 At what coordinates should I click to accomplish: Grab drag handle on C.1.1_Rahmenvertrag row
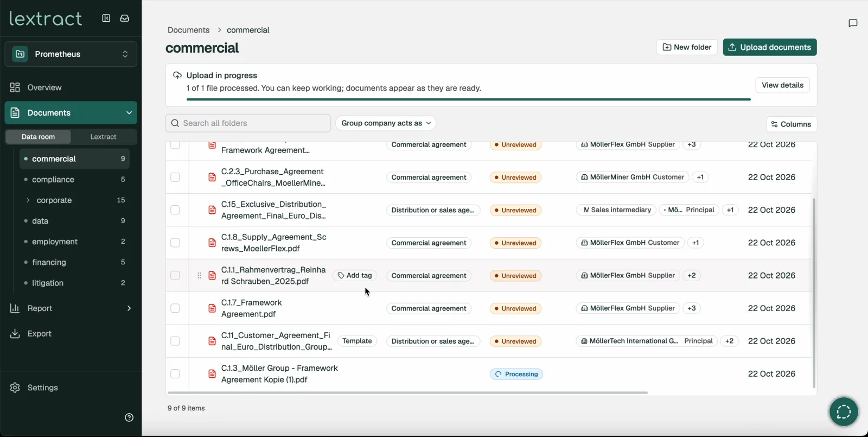pyautogui.click(x=199, y=276)
